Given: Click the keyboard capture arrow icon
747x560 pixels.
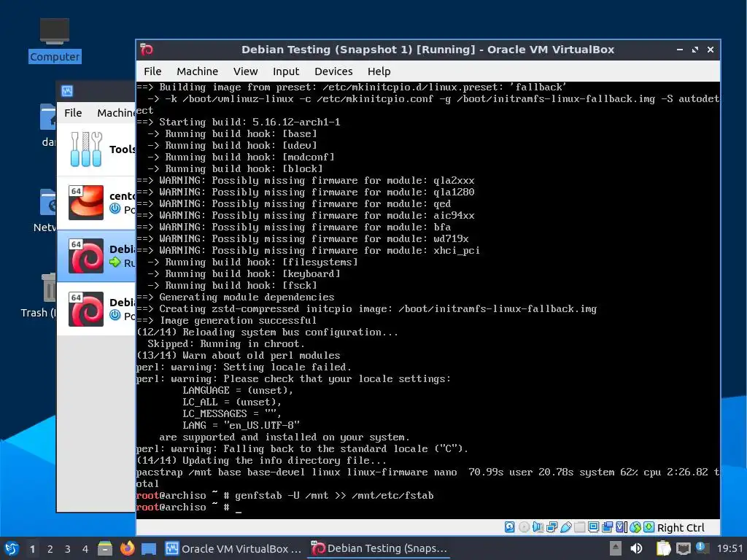Looking at the screenshot, I should tap(649, 527).
